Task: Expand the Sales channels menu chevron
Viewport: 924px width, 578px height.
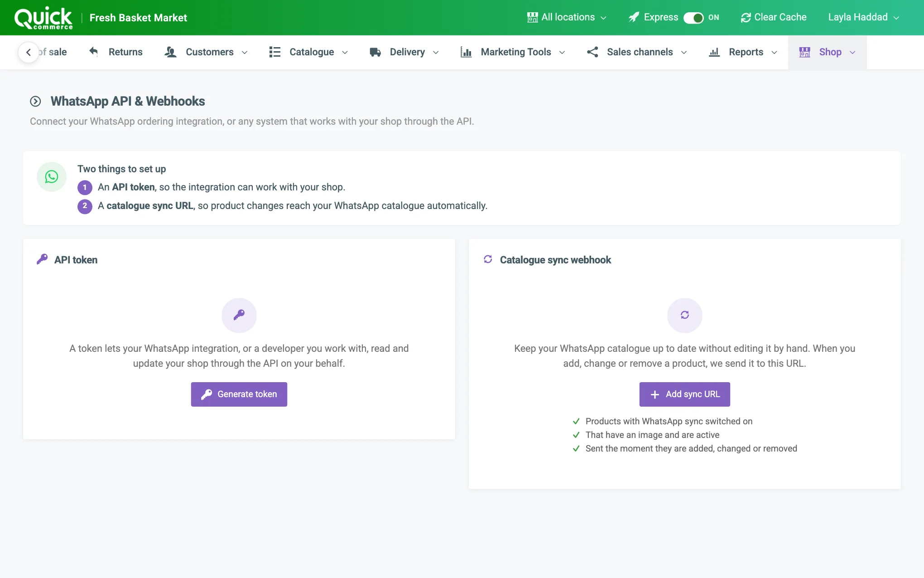Action: point(684,53)
